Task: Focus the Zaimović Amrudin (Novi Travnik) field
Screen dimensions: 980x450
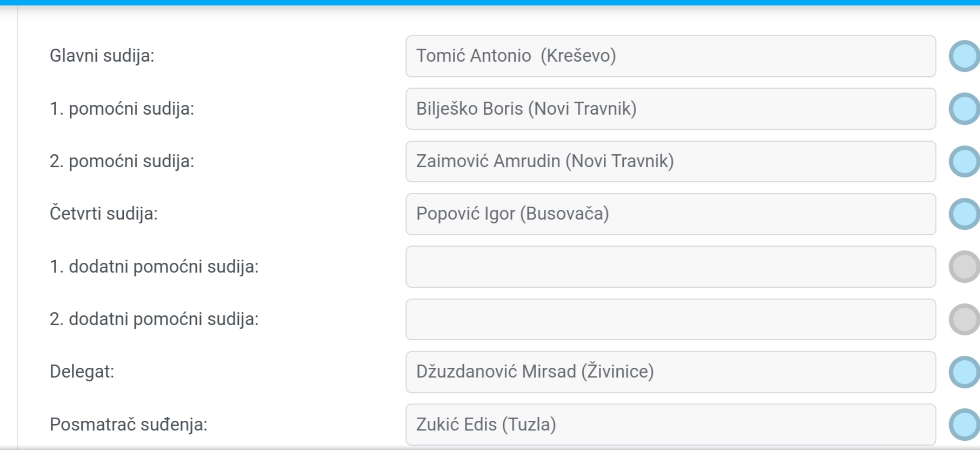Action: point(671,161)
